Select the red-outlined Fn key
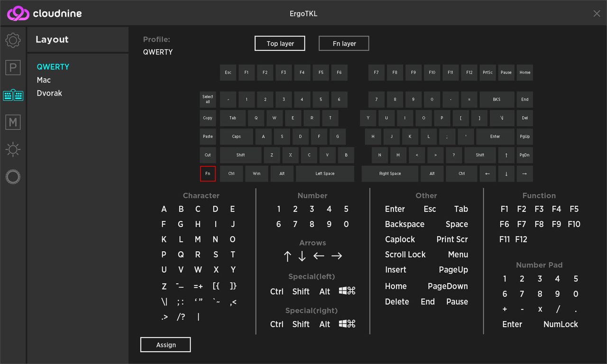 click(x=208, y=173)
